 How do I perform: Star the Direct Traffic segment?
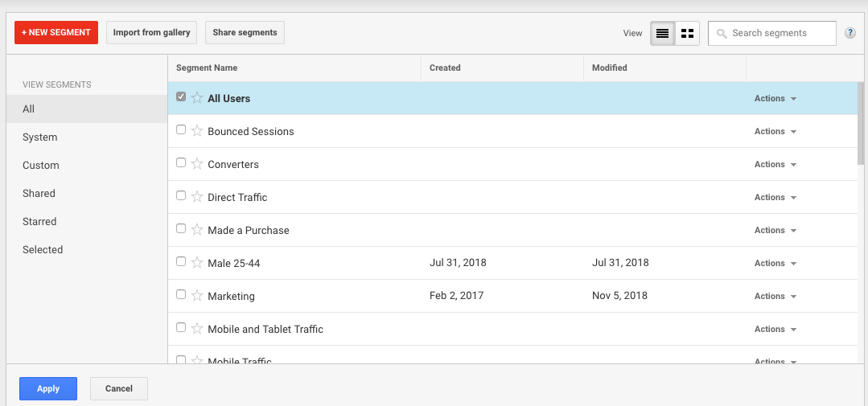pos(197,197)
